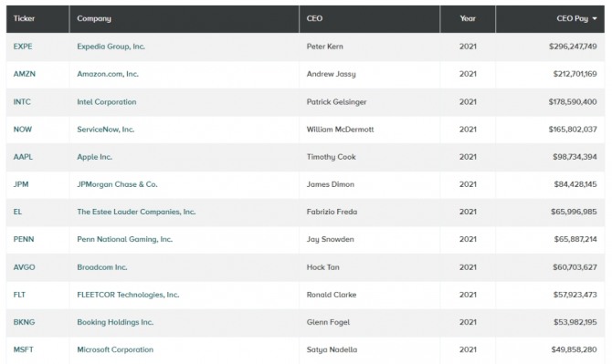The height and width of the screenshot is (364, 612).
Task: Click the JPM ticker link
Action: [x=21, y=184]
